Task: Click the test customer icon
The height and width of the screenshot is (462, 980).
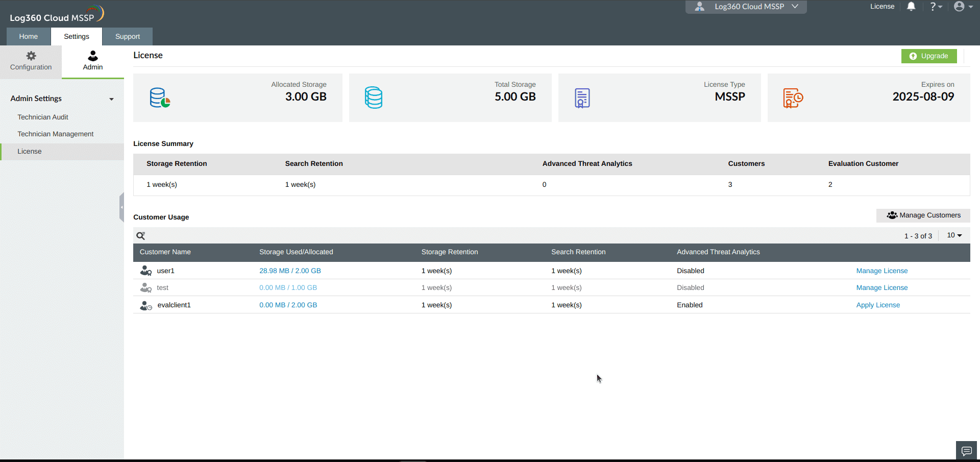Action: (146, 288)
